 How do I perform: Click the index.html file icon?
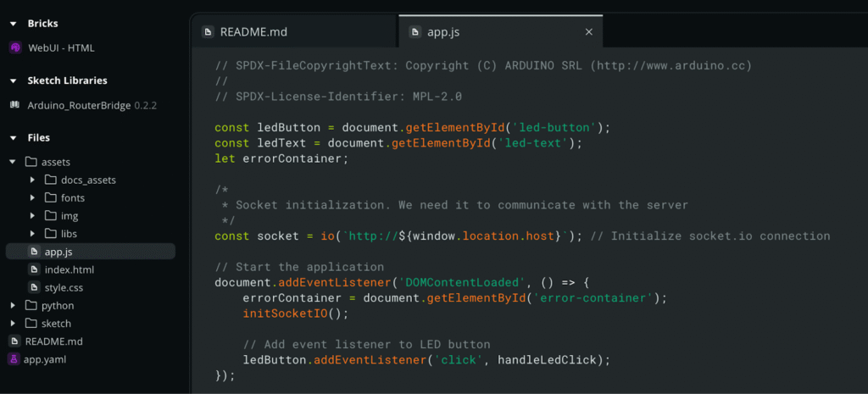click(x=34, y=269)
